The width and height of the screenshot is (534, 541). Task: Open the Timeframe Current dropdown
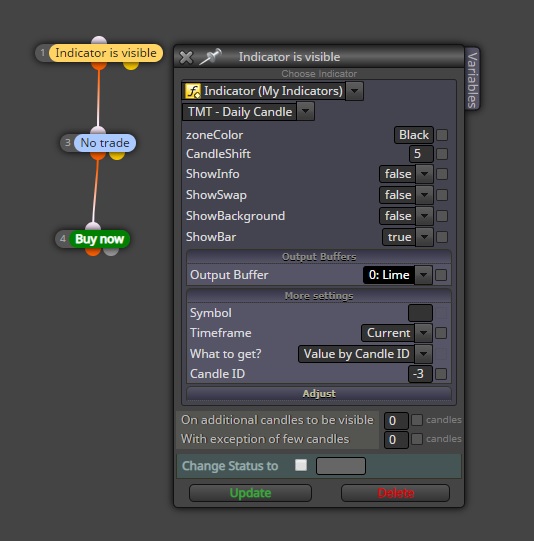[423, 333]
